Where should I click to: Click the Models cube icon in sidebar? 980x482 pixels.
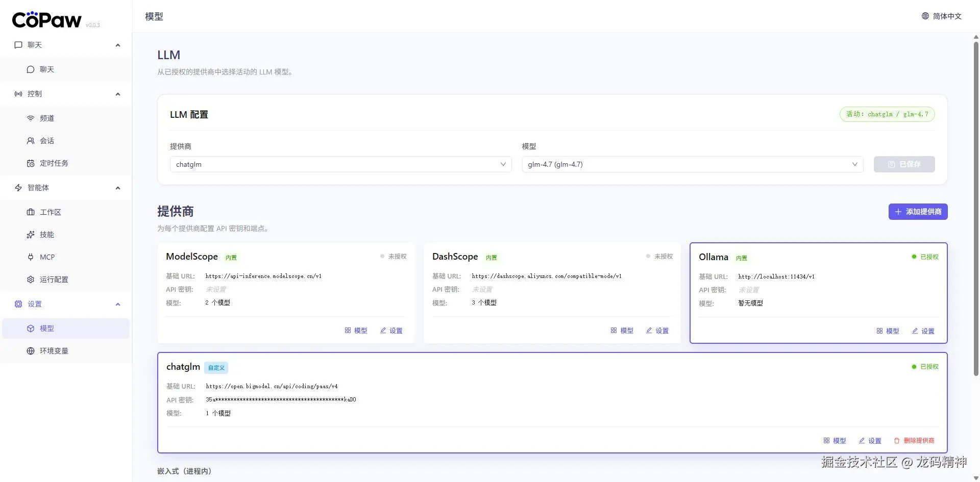tap(31, 328)
